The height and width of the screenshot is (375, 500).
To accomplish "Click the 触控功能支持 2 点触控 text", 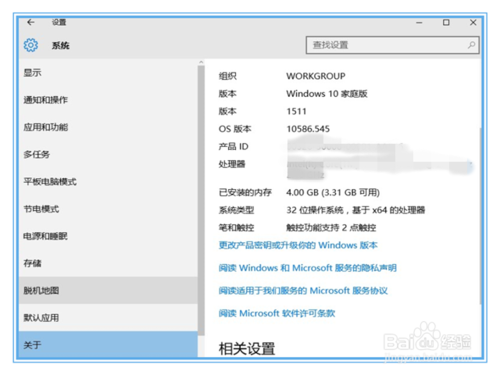I will [x=331, y=228].
